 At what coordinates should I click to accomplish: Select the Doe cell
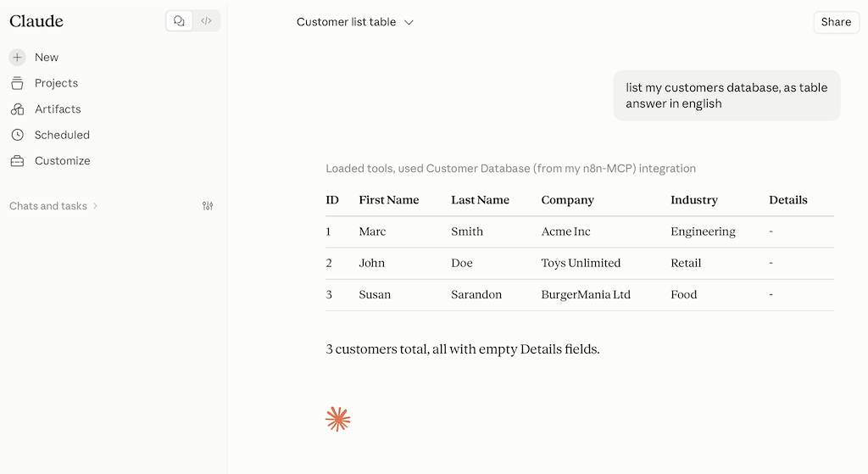462,263
